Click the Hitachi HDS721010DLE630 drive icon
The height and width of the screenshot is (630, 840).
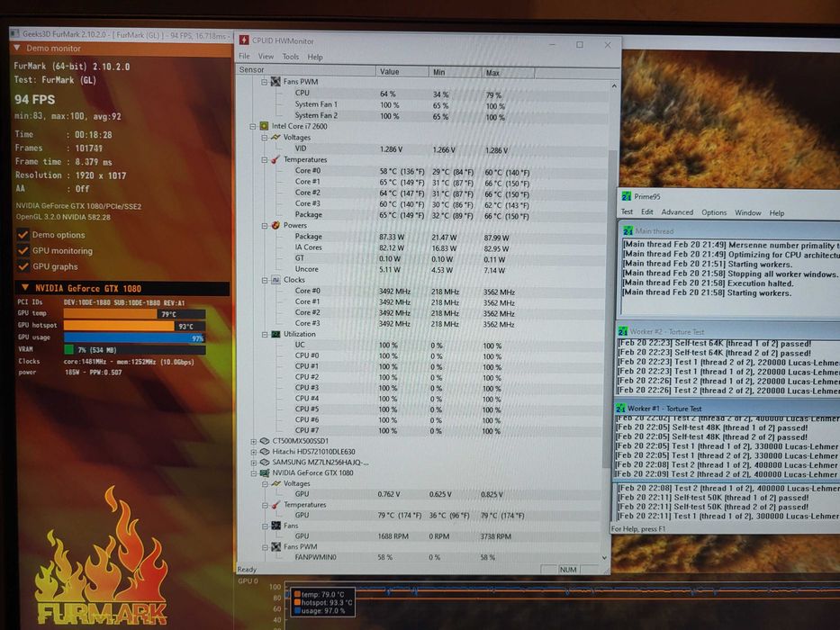point(264,452)
